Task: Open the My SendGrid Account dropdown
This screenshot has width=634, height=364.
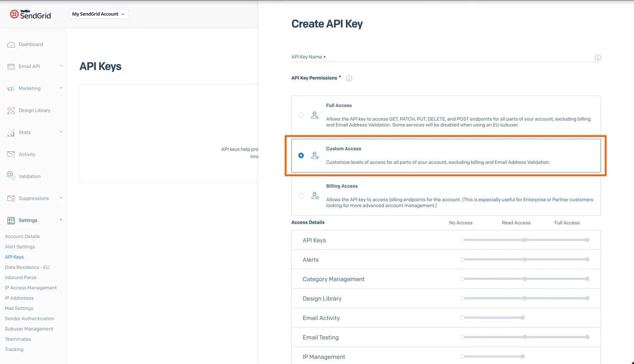Action: 99,14
